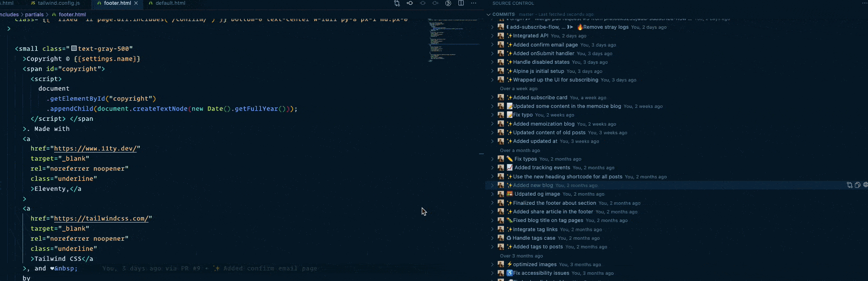Expand Wrapped up the UI for subscribing commit
The image size is (868, 281).
pos(492,80)
